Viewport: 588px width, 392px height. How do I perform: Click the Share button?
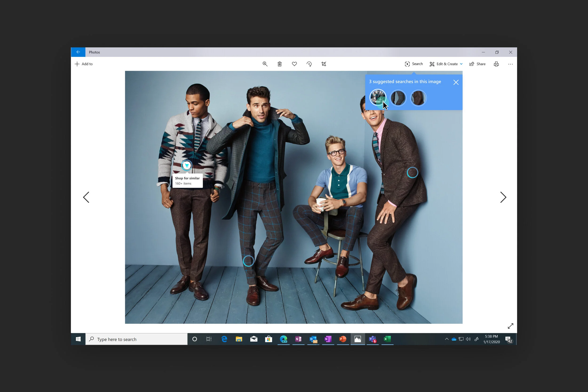coord(477,64)
